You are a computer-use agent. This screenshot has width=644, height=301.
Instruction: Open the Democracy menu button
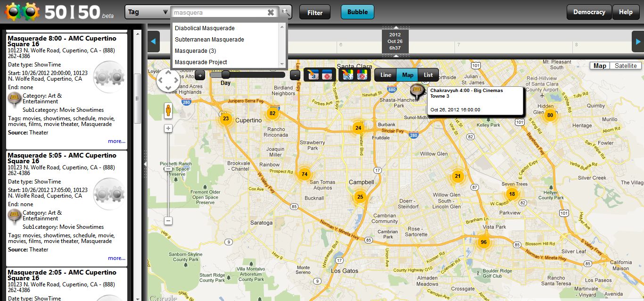589,12
